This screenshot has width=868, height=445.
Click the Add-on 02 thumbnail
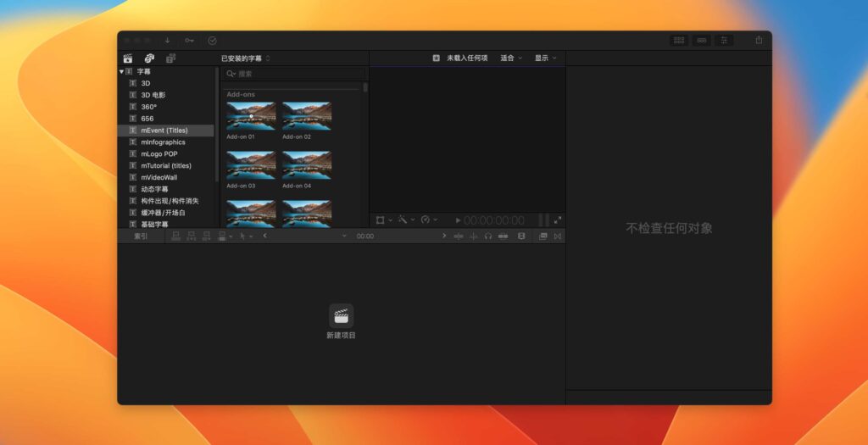click(307, 116)
